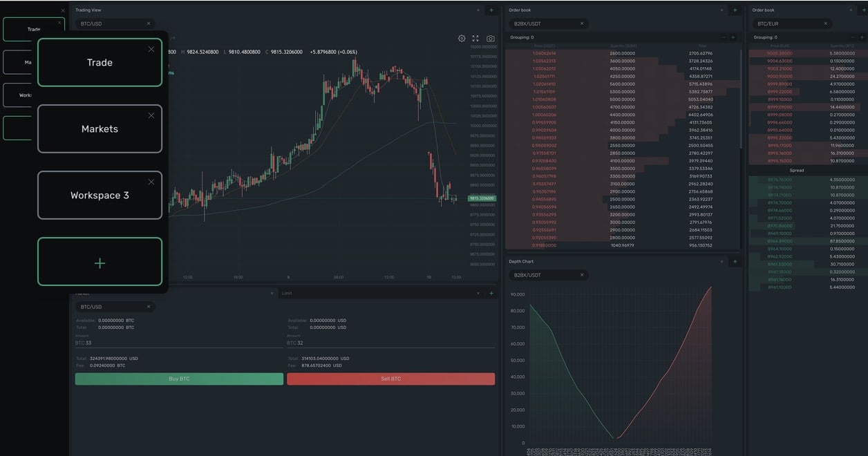The image size is (868, 456).
Task: Click the Buy BTC button
Action: pyautogui.click(x=179, y=379)
